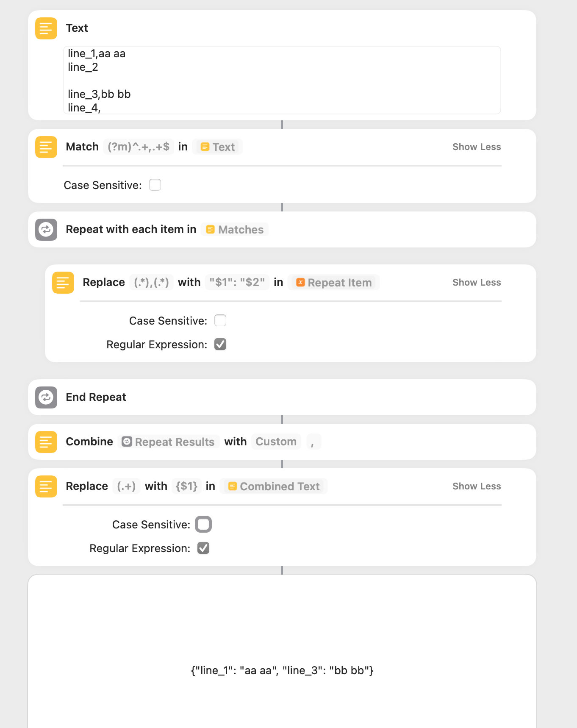Select the Combined Text variable token
Image resolution: width=577 pixels, height=728 pixels.
pyautogui.click(x=274, y=486)
